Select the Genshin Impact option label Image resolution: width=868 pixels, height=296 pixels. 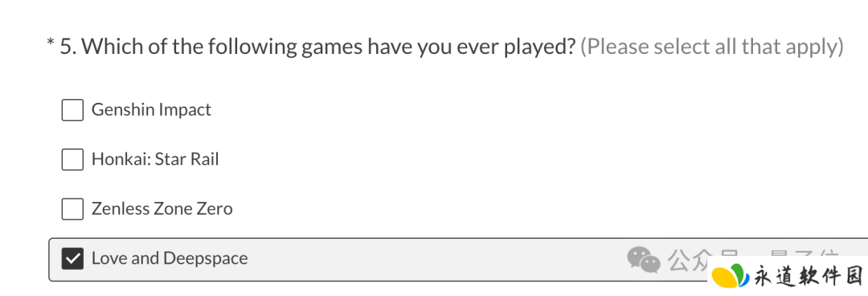click(151, 109)
